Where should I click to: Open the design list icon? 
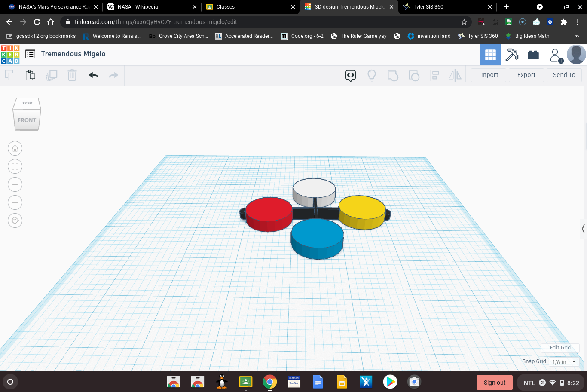coord(30,54)
